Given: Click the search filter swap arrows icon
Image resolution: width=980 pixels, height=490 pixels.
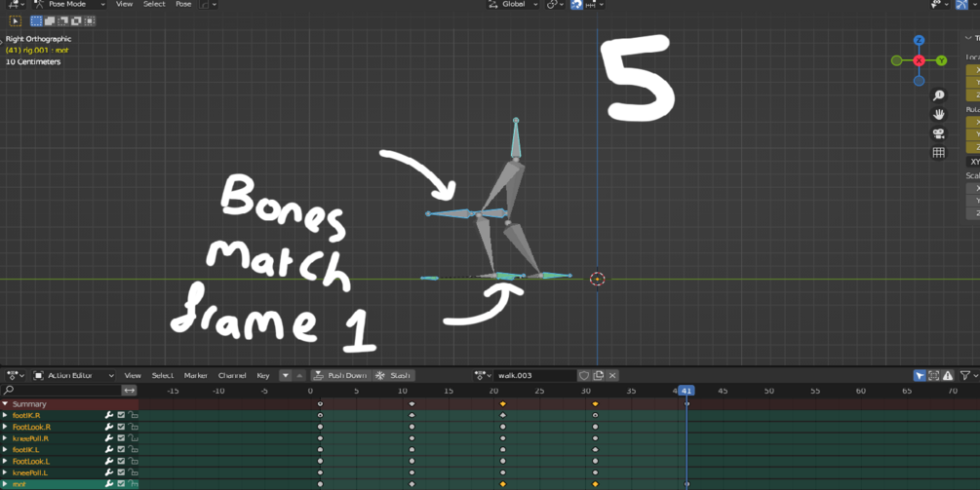Looking at the screenshot, I should (130, 390).
